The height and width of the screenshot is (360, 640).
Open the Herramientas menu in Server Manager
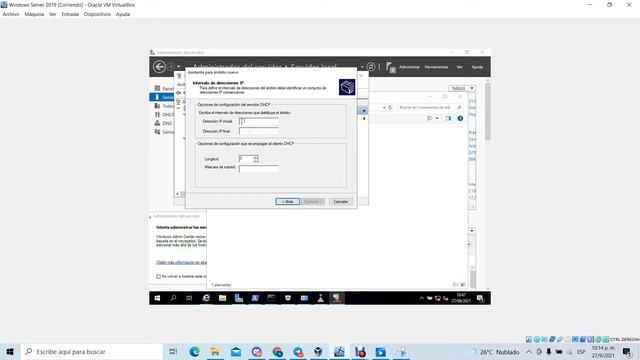click(436, 67)
